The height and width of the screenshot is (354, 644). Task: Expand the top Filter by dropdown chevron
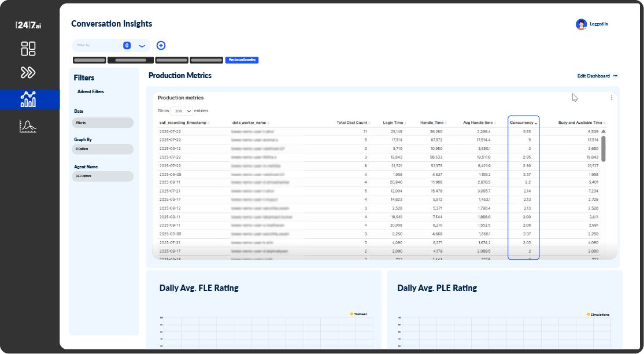tap(142, 46)
